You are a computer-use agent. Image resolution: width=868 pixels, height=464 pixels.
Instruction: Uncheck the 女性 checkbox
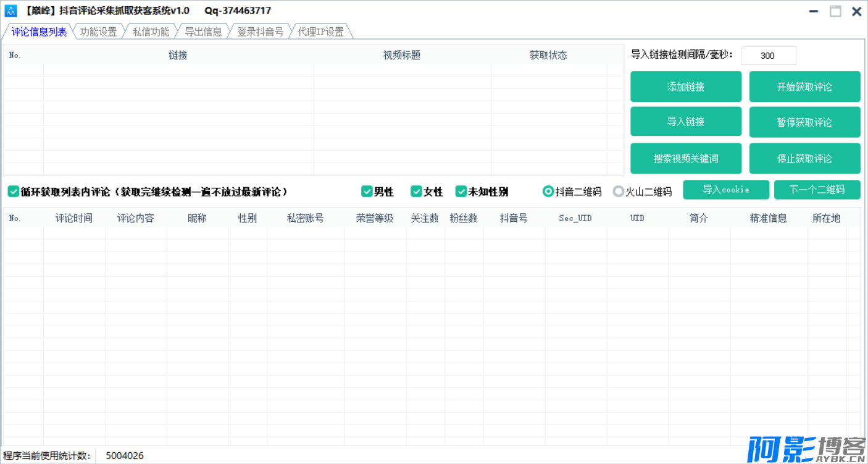pos(416,192)
